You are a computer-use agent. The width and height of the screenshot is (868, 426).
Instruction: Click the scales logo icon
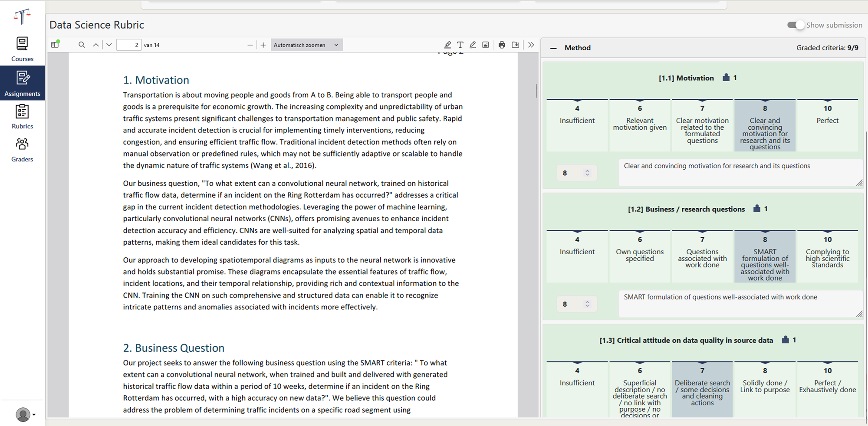pos(22,17)
